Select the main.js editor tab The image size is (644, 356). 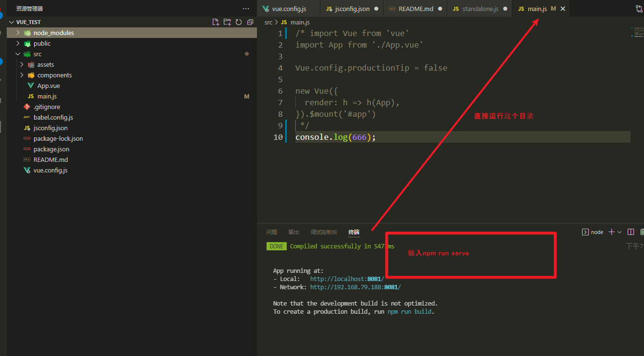[x=541, y=9]
